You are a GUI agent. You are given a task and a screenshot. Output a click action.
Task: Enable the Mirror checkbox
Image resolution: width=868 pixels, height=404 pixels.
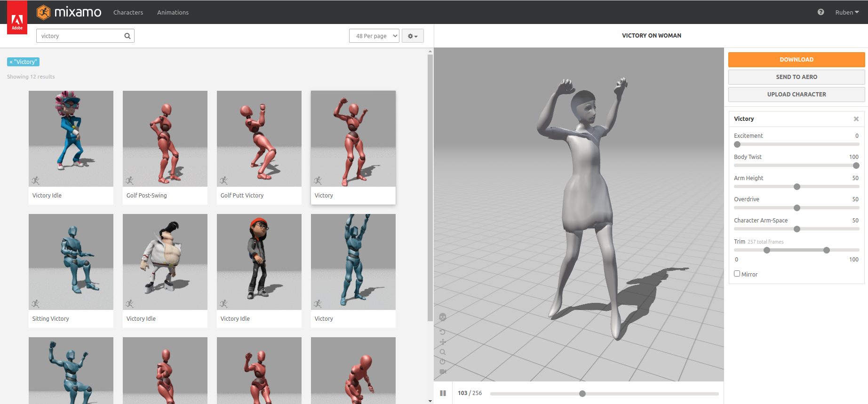pos(737,274)
